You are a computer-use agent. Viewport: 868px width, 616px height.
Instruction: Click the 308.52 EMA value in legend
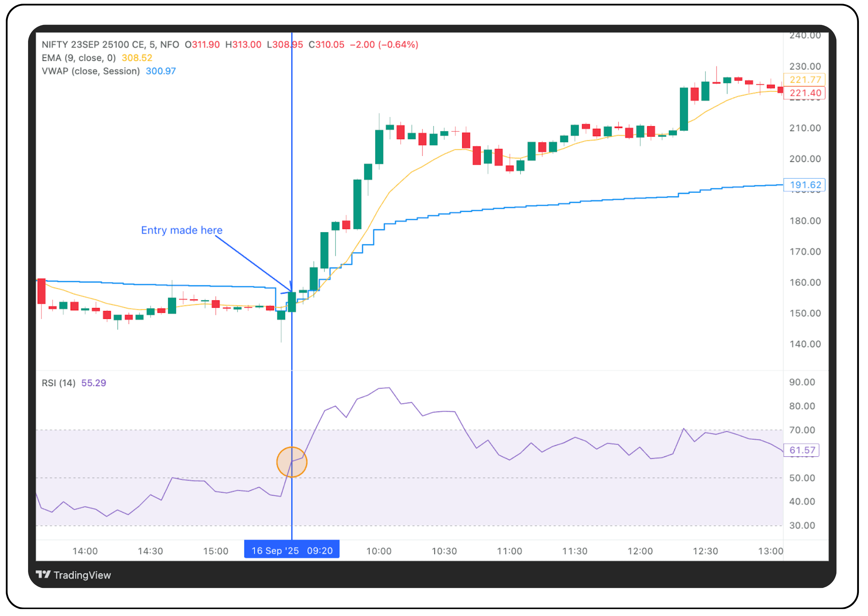(x=137, y=58)
